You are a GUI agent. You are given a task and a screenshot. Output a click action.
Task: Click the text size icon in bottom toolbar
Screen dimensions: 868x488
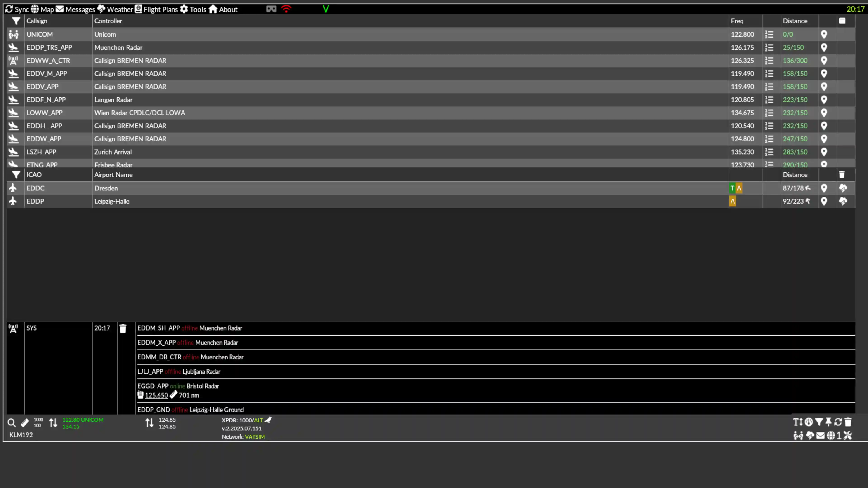[797, 422]
